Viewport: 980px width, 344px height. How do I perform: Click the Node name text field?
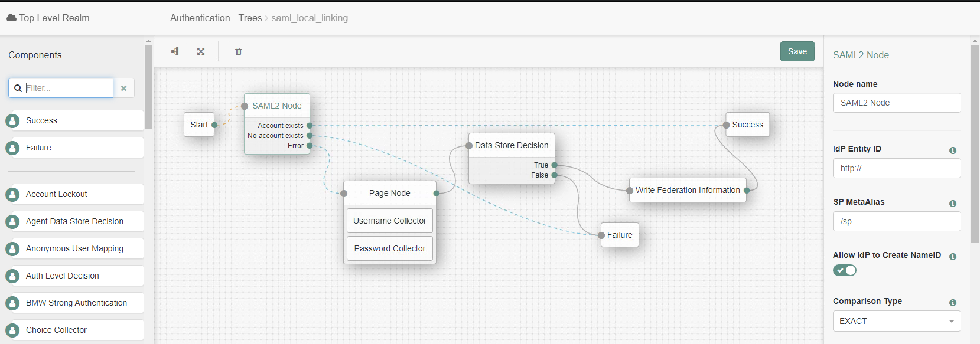(896, 103)
